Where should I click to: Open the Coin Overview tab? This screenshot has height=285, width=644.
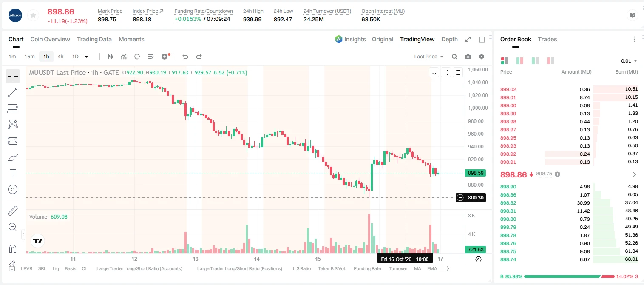[50, 39]
